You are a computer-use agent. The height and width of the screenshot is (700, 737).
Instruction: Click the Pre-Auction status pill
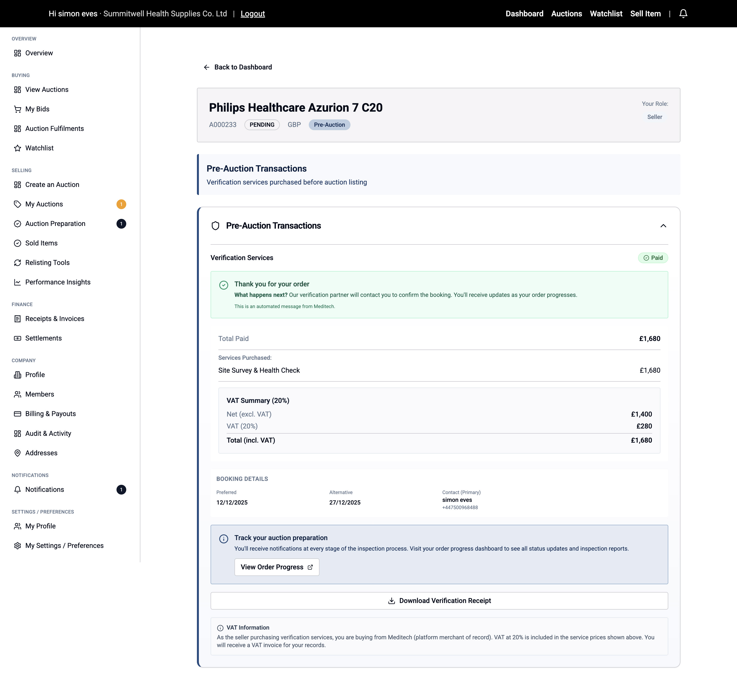329,125
